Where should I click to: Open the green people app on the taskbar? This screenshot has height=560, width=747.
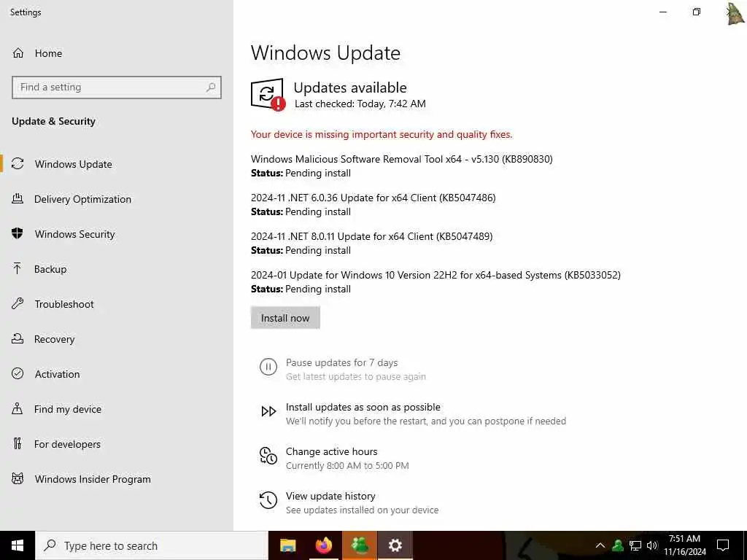tap(360, 545)
